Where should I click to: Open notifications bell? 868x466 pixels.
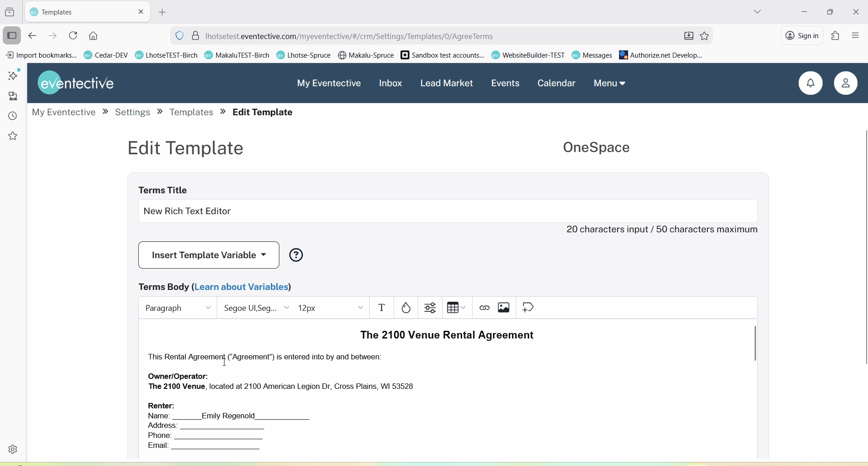coord(811,83)
